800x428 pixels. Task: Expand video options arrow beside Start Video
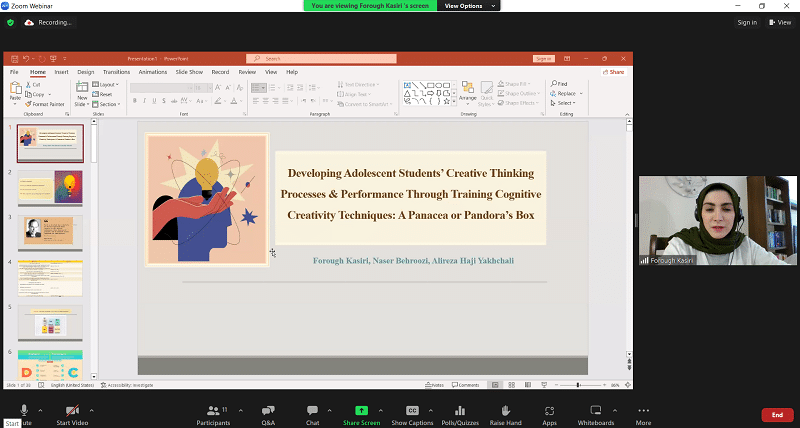pyautogui.click(x=91, y=410)
